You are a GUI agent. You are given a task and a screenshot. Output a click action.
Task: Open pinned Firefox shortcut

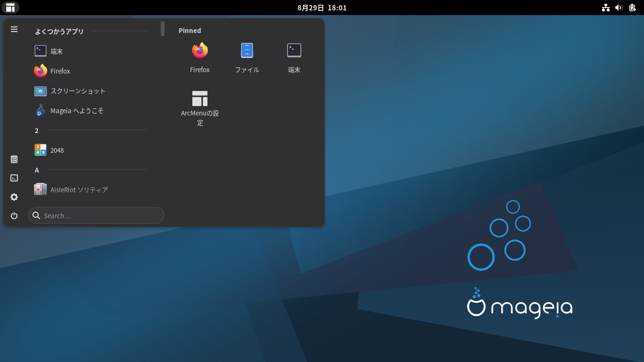[x=200, y=58]
